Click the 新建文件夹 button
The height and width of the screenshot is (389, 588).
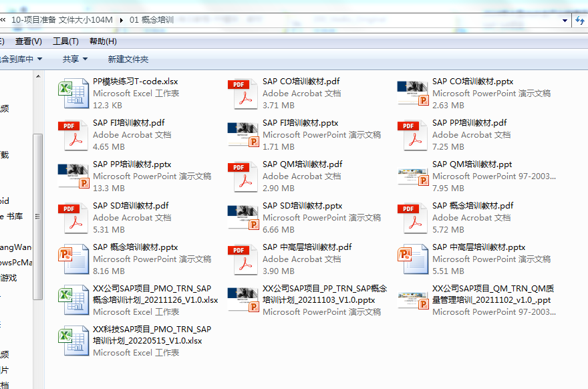coord(128,59)
